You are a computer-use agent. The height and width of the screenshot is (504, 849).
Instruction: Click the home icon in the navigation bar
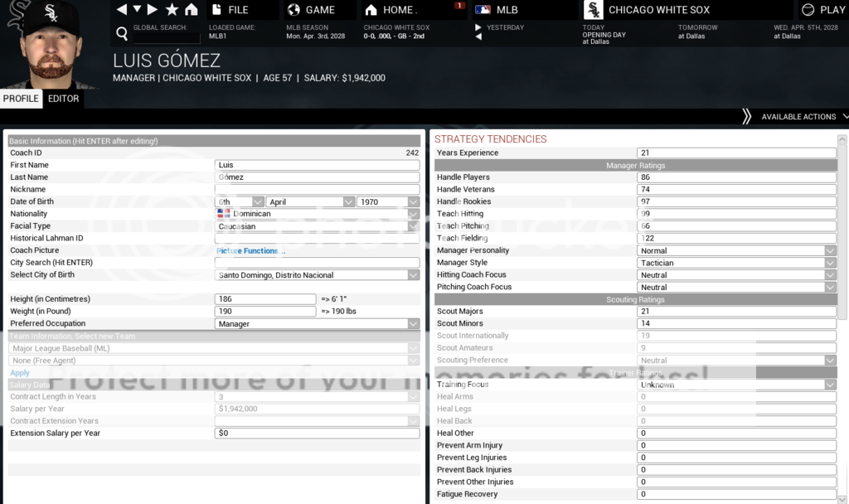pyautogui.click(x=192, y=10)
